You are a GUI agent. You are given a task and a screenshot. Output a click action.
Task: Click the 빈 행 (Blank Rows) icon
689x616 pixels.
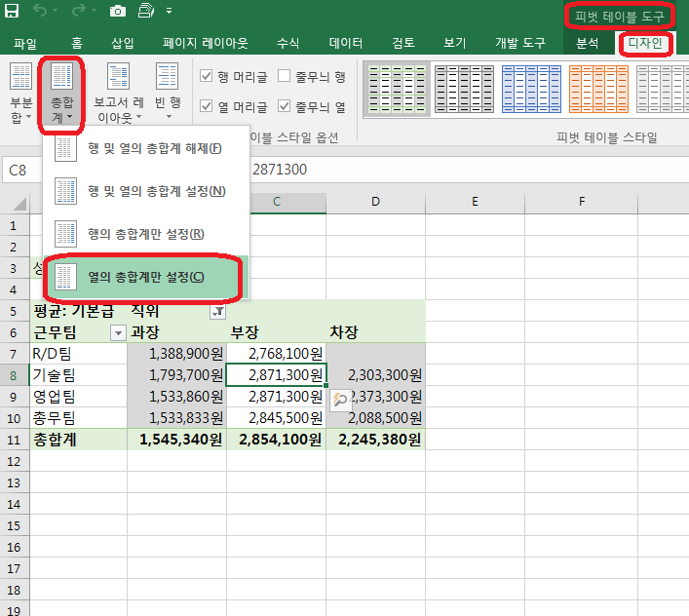click(168, 95)
